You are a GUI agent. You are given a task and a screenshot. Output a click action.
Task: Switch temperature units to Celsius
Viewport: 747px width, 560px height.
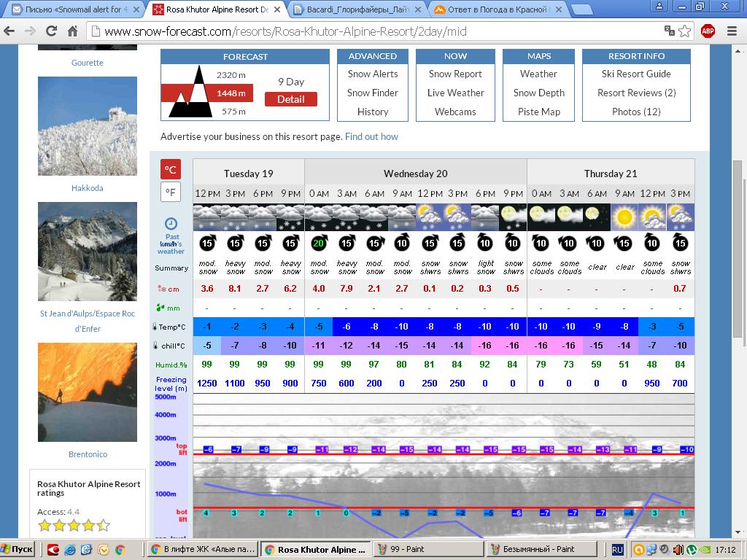[171, 169]
